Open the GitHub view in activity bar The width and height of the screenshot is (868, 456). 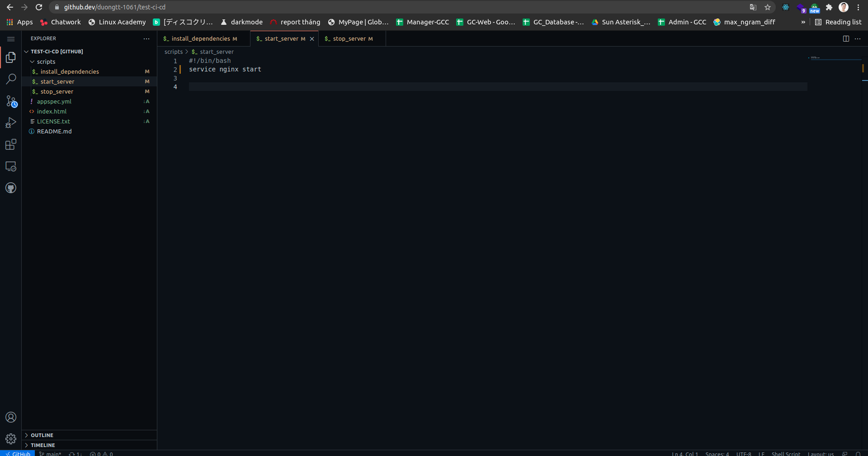11,188
